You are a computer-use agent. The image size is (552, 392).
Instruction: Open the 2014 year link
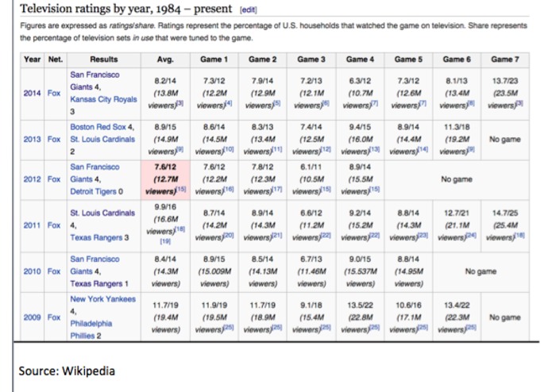(32, 93)
